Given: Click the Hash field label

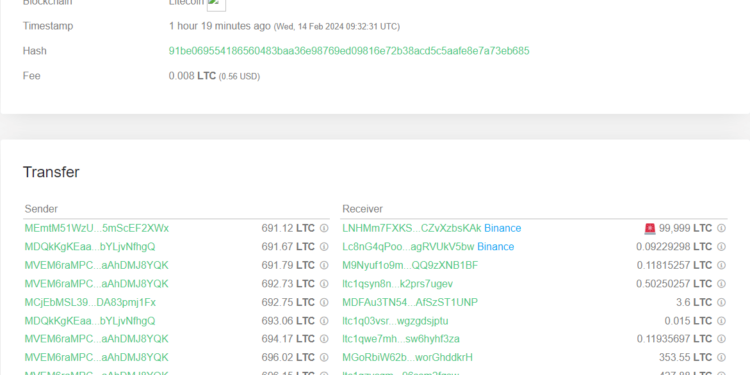Looking at the screenshot, I should (34, 51).
